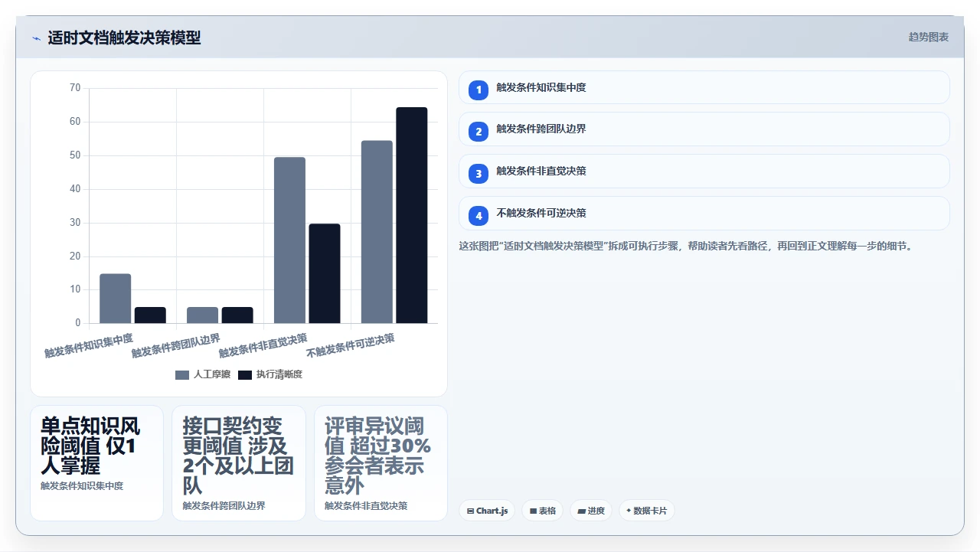Click the number 2 step badge
Image resolution: width=980 pixels, height=552 pixels.
479,132
